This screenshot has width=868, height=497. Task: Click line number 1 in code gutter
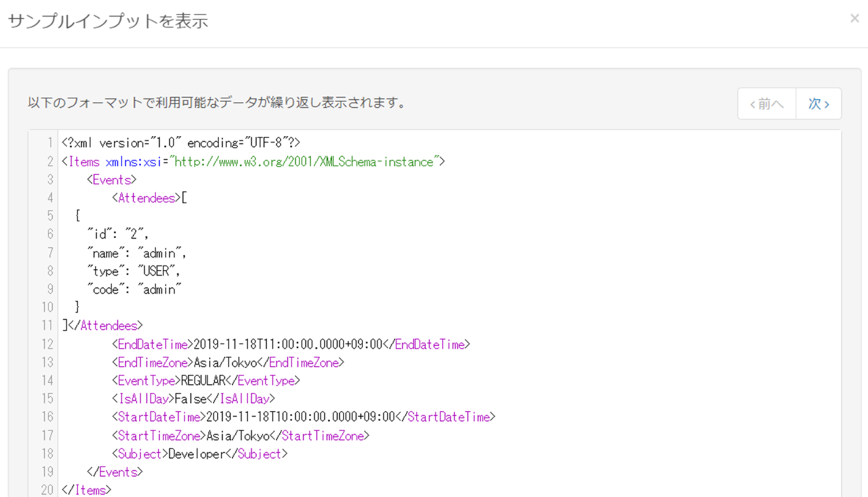48,143
